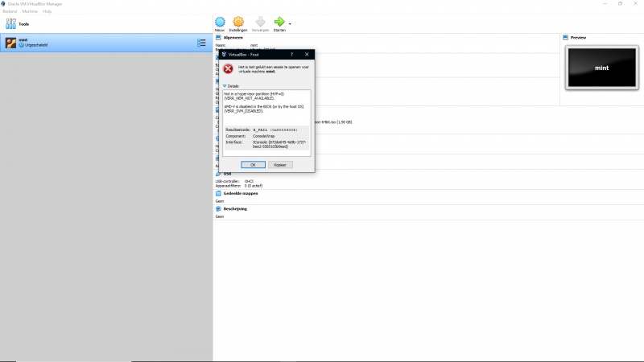Click the mint preview thumbnail
Image resolution: width=644 pixels, height=362 pixels.
pos(601,68)
